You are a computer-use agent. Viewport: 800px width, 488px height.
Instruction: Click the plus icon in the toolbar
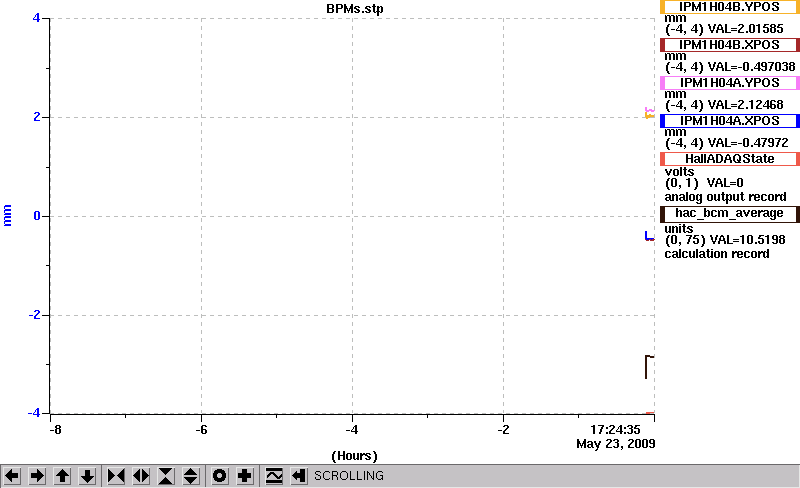[244, 476]
